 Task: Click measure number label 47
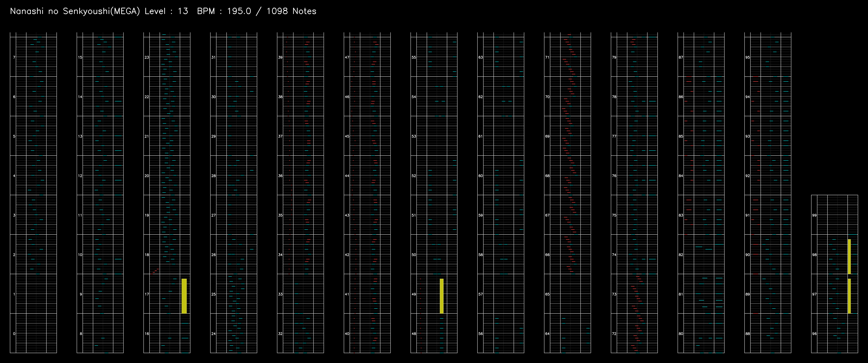[x=347, y=57]
